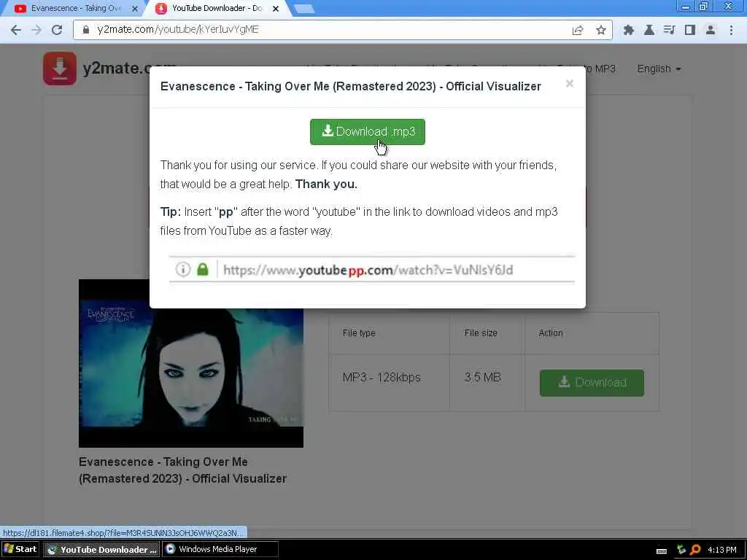Open a new browser tab
The image size is (747, 560).
coord(303,9)
